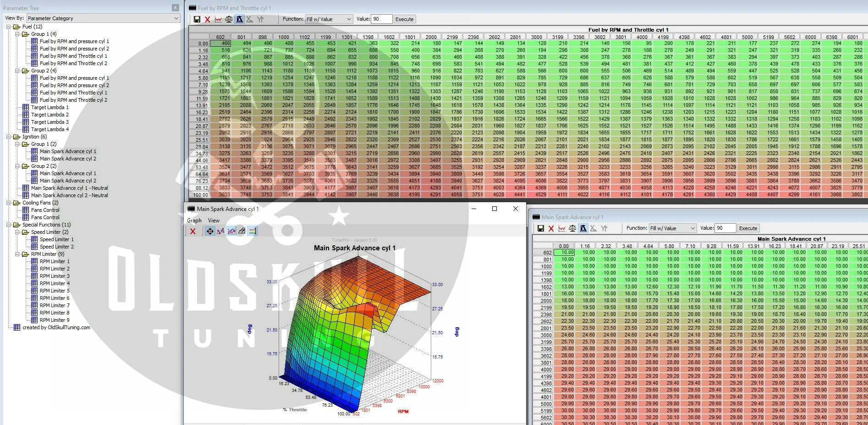This screenshot has width=868, height=425.
Task: Select RPM Limiter 9 item
Action: coord(55,320)
